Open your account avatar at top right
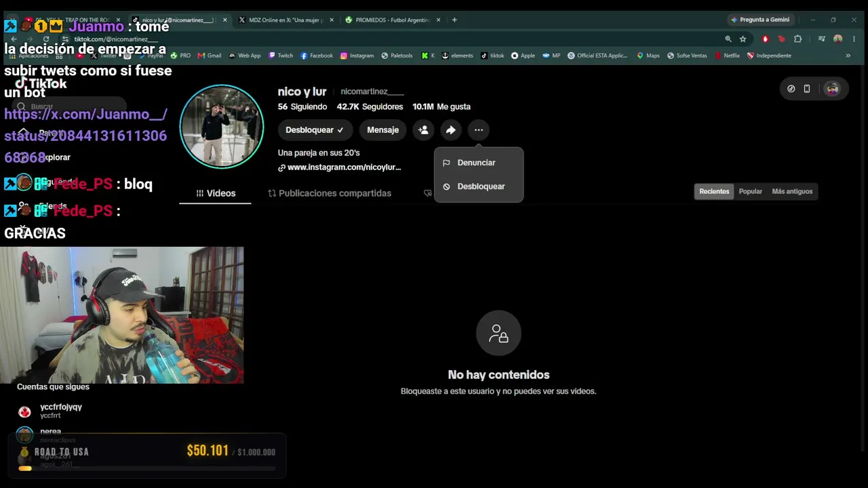Screen dimensions: 868x488 pyautogui.click(x=832, y=89)
